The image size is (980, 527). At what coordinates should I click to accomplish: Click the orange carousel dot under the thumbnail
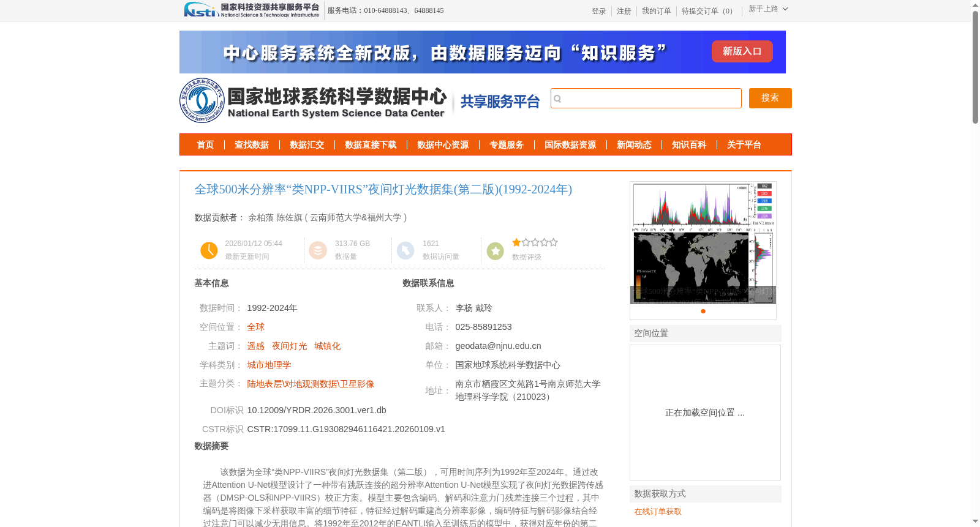pos(703,312)
